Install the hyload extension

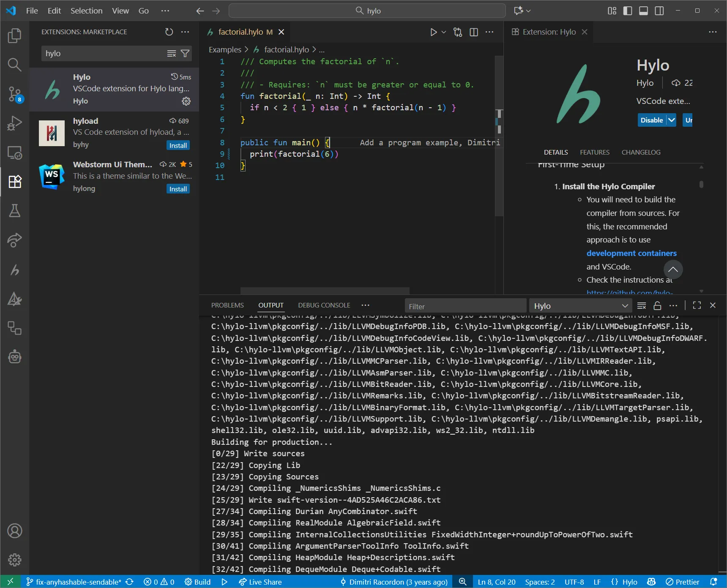(x=178, y=145)
